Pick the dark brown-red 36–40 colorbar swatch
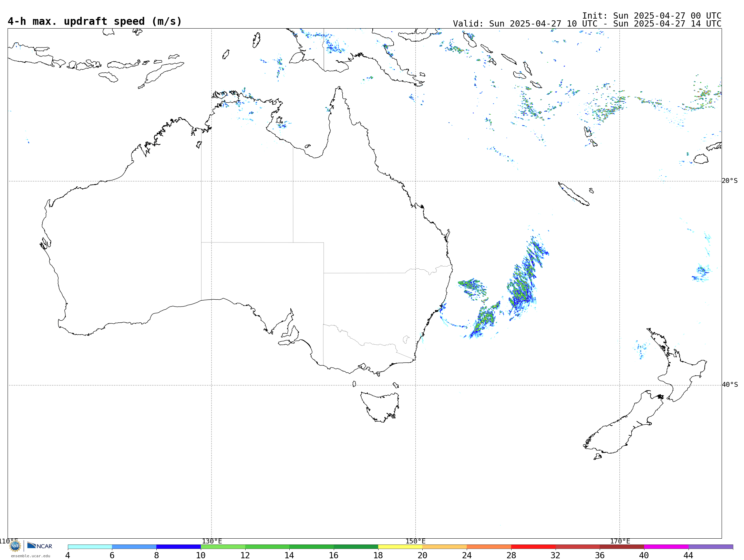This screenshot has width=744, height=560. click(x=622, y=547)
